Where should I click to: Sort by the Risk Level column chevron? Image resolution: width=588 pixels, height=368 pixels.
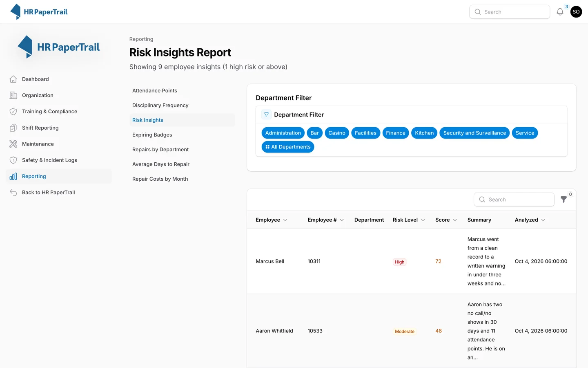point(423,220)
